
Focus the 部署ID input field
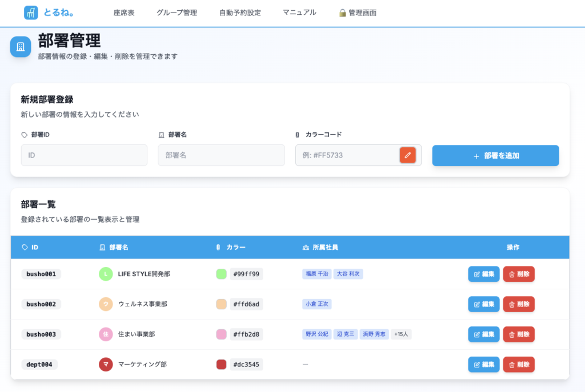84,155
